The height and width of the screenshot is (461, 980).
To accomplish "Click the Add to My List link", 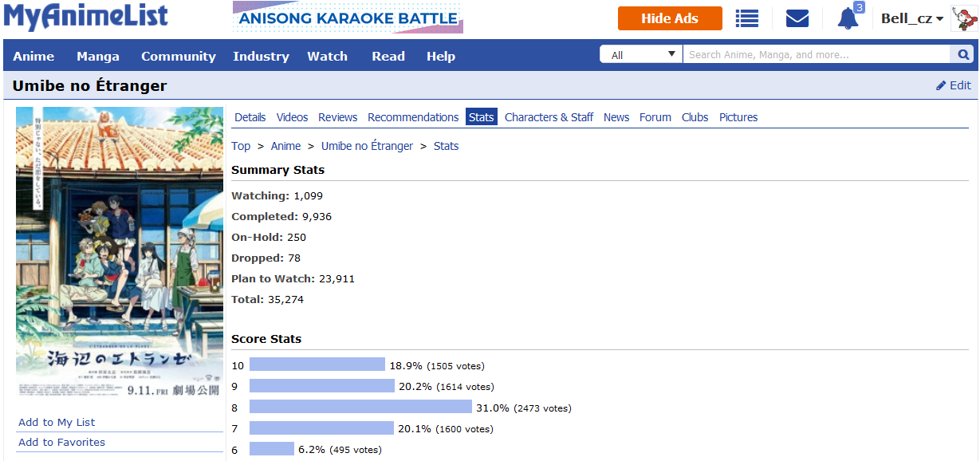I will tap(57, 423).
